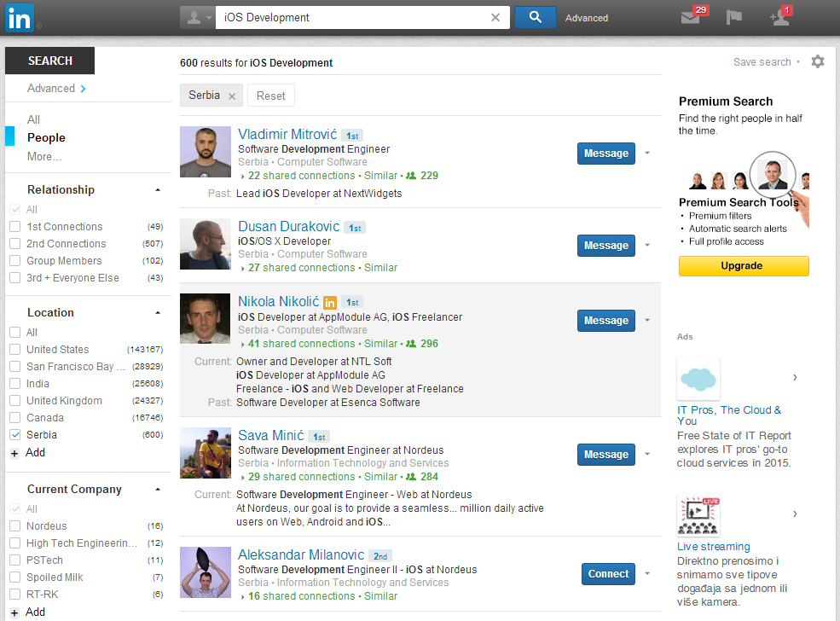Select More… in the search categories
The image size is (840, 621).
point(44,156)
